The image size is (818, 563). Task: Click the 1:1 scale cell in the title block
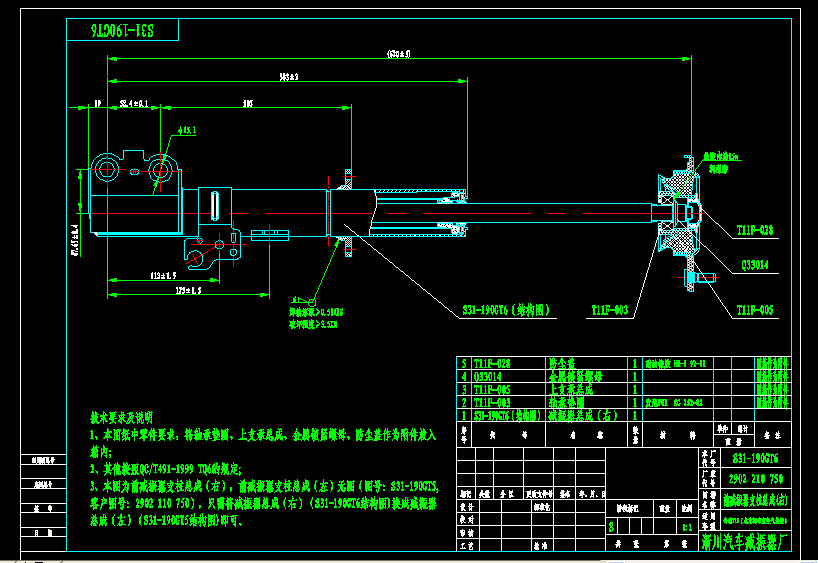point(685,524)
